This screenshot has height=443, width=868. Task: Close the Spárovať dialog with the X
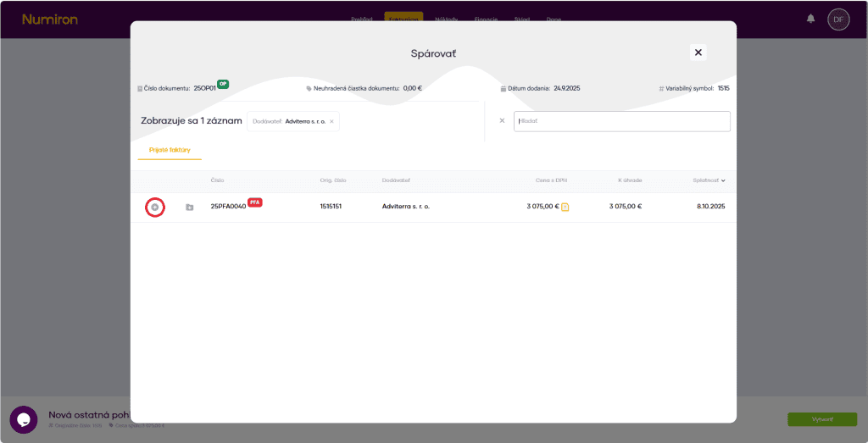pyautogui.click(x=698, y=53)
